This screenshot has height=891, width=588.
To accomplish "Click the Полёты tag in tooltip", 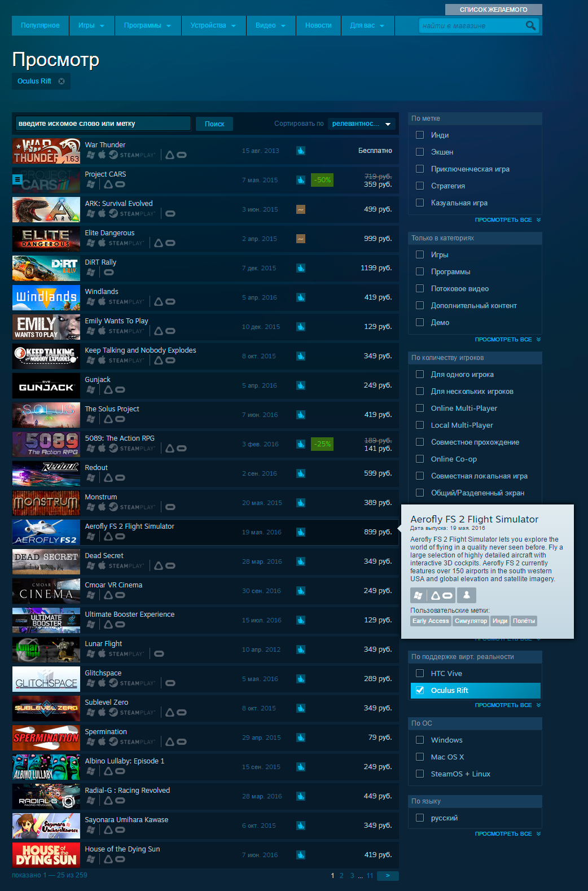I will click(524, 621).
